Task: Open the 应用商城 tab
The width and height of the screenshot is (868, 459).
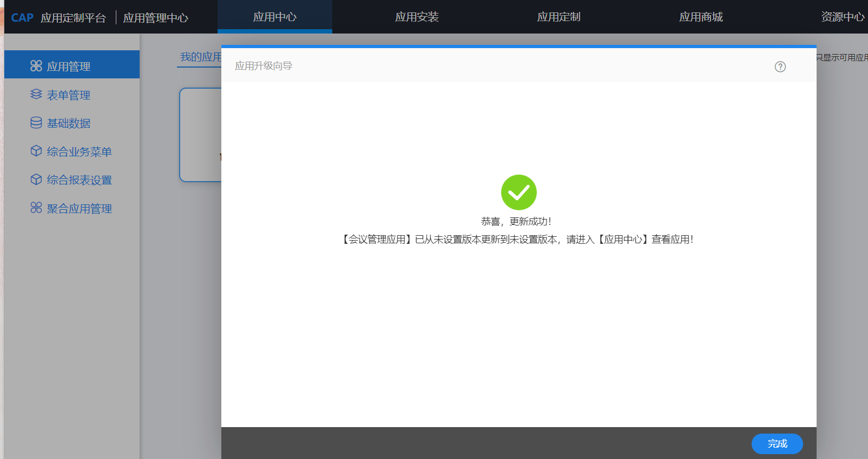Action: [701, 17]
